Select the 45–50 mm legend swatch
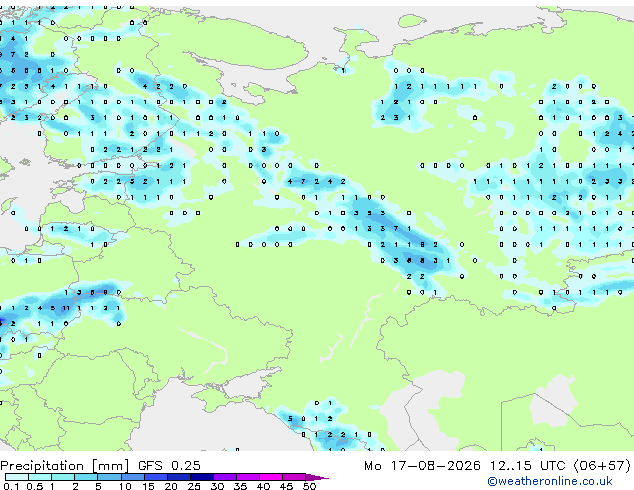 [x=294, y=477]
